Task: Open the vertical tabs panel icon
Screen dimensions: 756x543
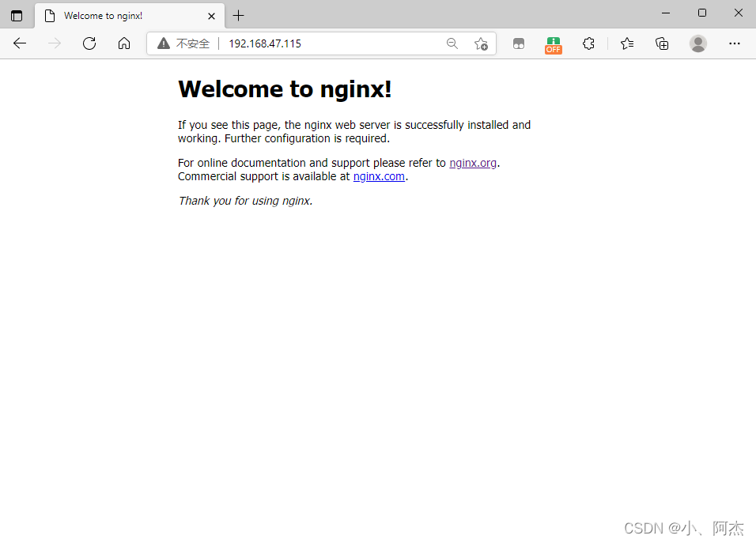Action: pyautogui.click(x=17, y=16)
